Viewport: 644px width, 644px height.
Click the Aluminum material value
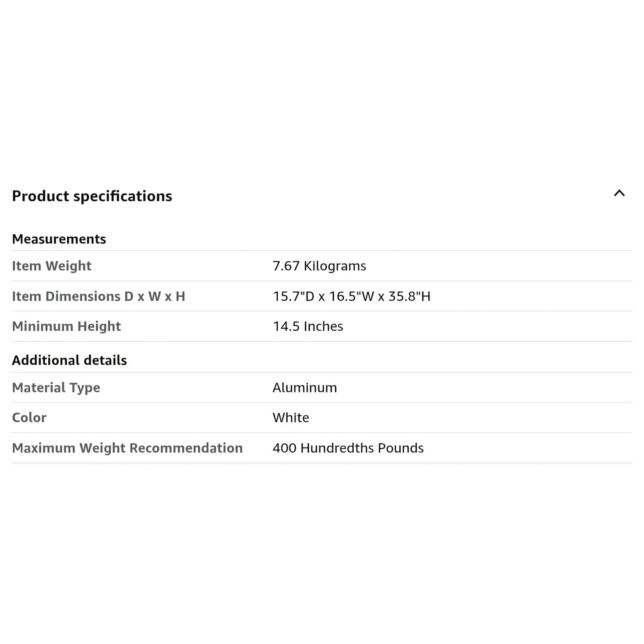305,388
